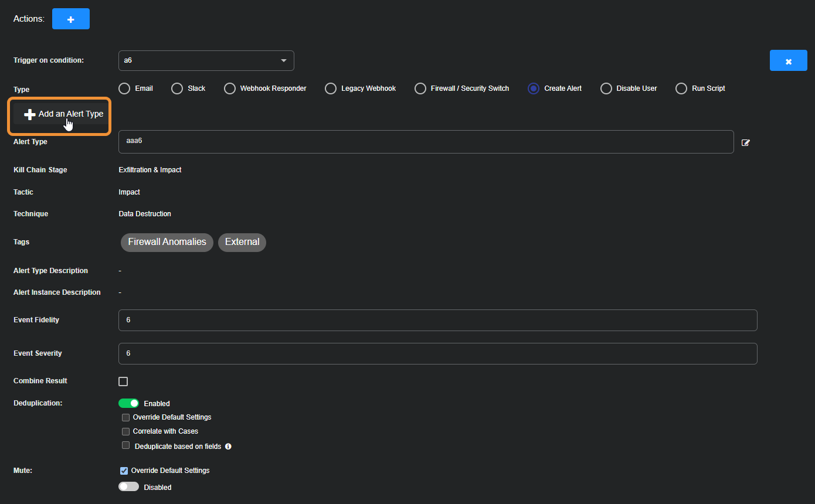Uncheck Mute Override Default Settings
This screenshot has height=504, width=815.
coord(124,471)
